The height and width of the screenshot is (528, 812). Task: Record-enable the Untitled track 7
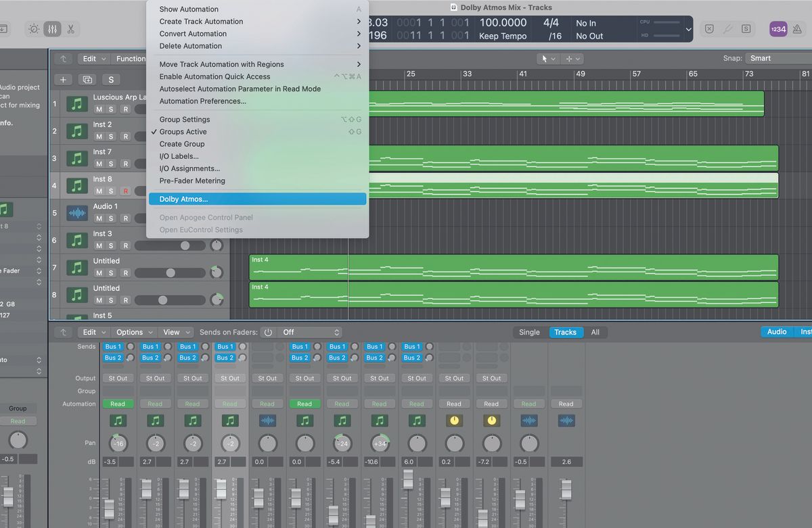125,273
